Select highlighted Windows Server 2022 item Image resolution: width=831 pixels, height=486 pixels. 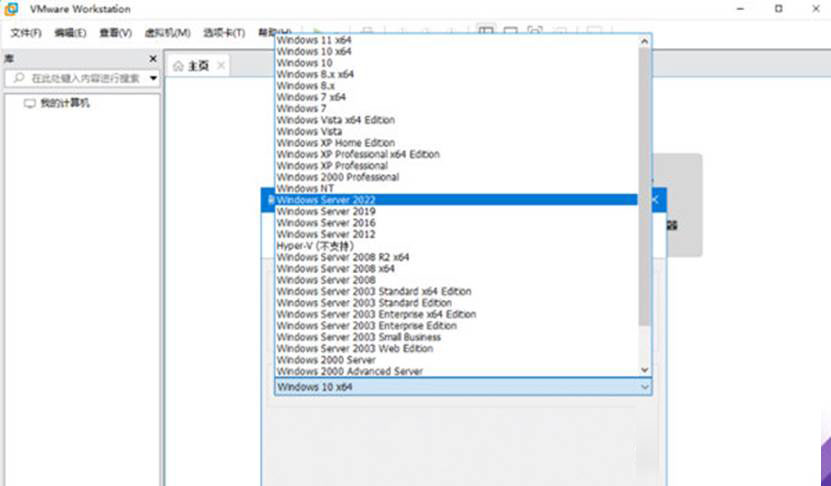(456, 200)
